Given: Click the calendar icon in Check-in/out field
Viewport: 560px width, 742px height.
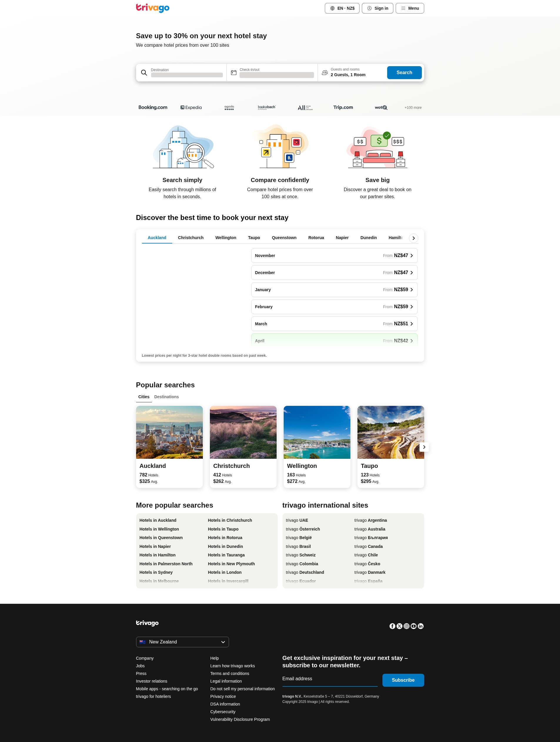Looking at the screenshot, I should tap(234, 72).
